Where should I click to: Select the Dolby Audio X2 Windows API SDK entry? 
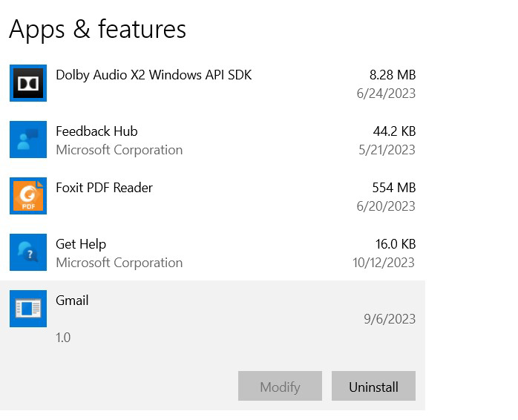tap(154, 75)
